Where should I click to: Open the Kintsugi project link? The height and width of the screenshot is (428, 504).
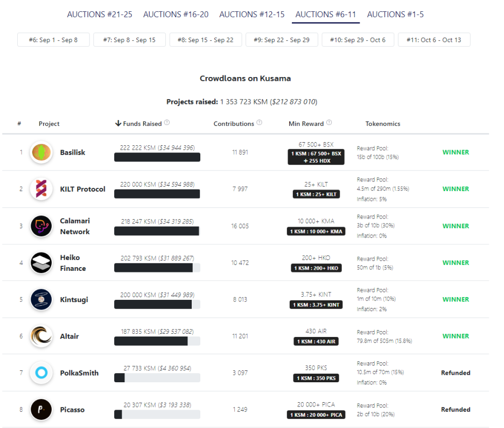74,299
